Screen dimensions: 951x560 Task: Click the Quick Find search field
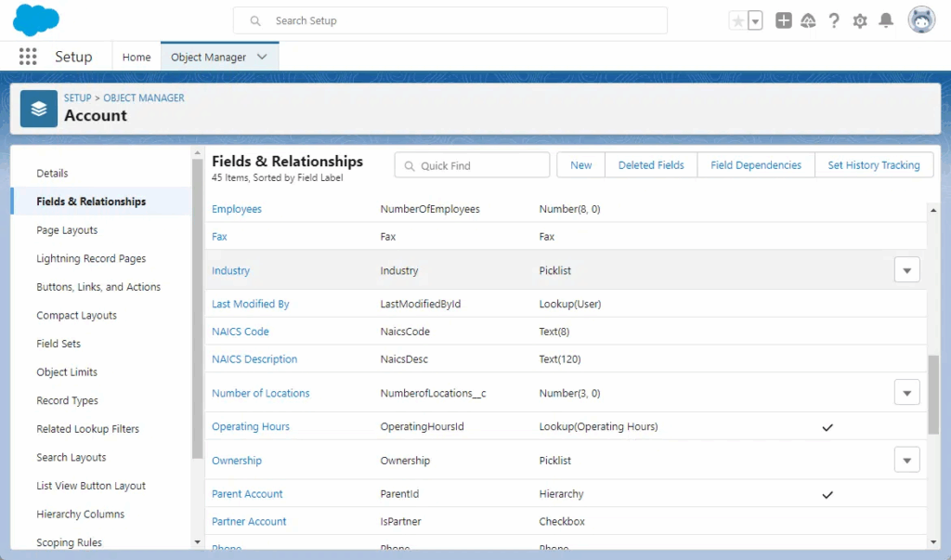tap(473, 165)
